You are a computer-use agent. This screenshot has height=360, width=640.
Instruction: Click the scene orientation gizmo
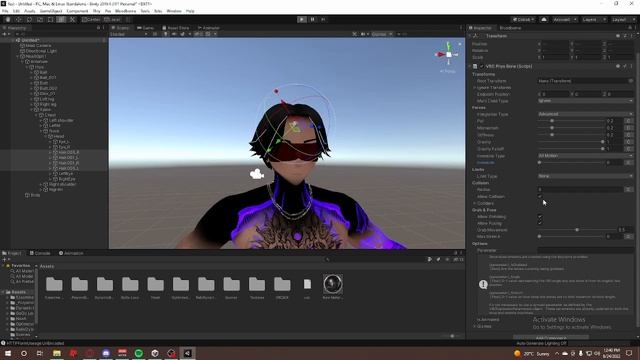coord(448,55)
